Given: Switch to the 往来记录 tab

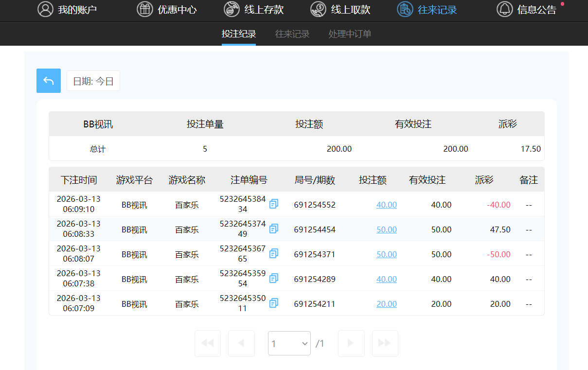Looking at the screenshot, I should (x=292, y=34).
